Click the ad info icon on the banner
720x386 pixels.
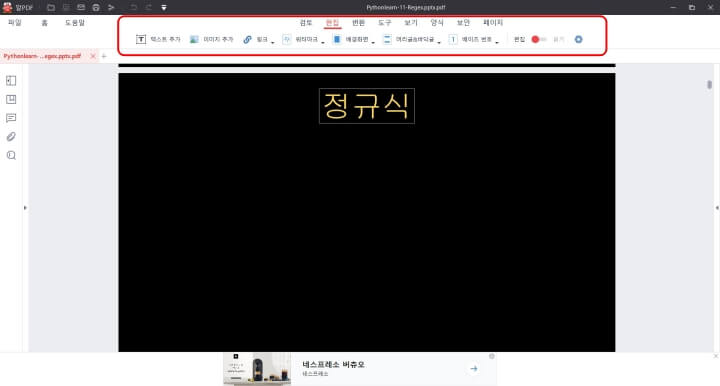(x=492, y=356)
